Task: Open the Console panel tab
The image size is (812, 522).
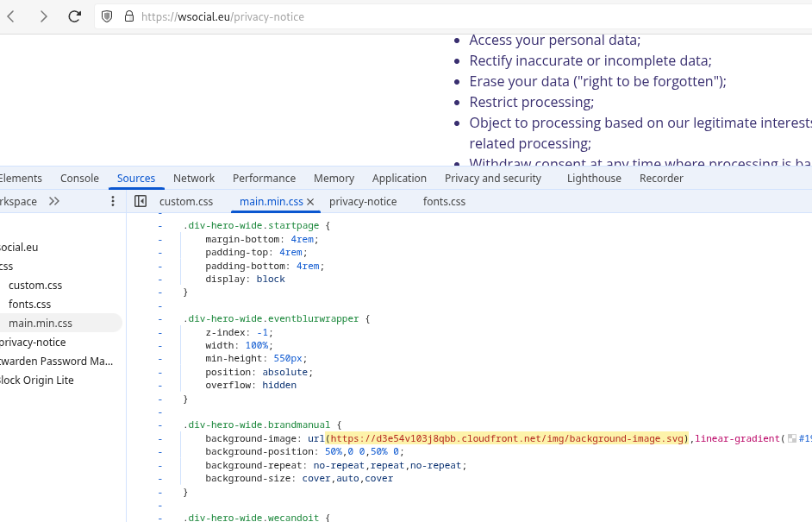Action: pos(79,179)
